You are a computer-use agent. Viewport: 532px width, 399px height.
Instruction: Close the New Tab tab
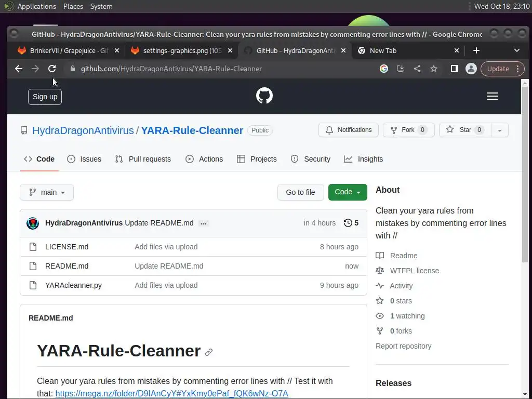coord(457,50)
